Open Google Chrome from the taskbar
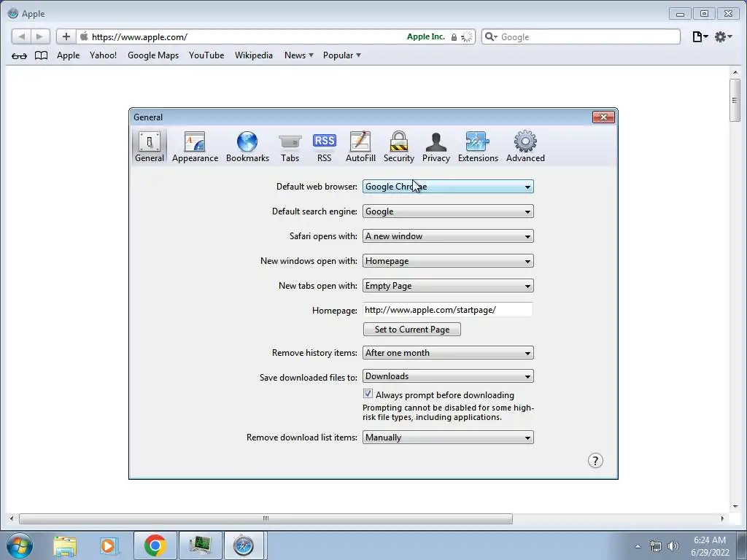 point(155,545)
